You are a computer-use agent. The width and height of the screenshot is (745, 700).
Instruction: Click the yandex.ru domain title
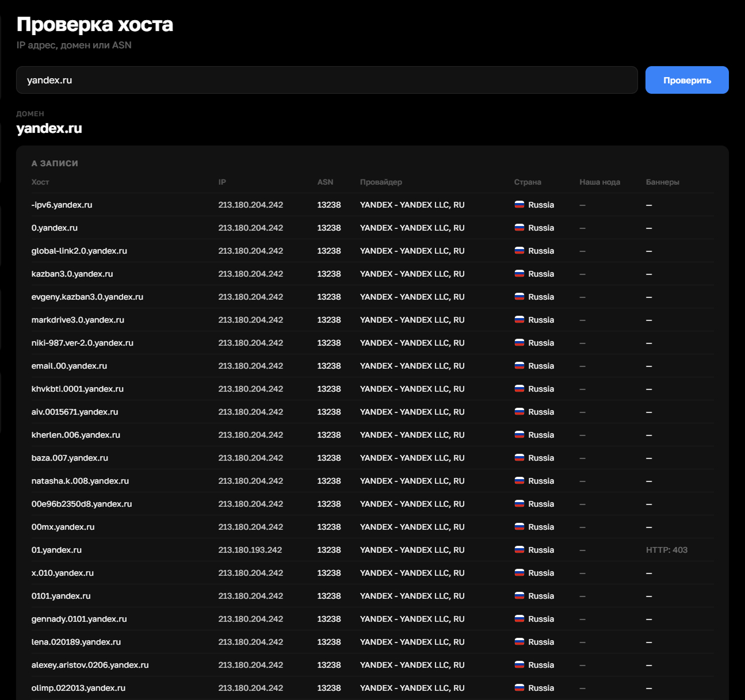pyautogui.click(x=49, y=128)
